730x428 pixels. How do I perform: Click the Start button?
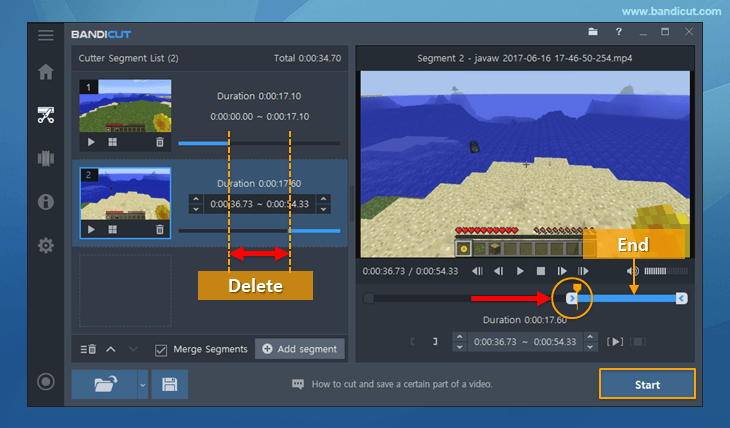pyautogui.click(x=647, y=384)
